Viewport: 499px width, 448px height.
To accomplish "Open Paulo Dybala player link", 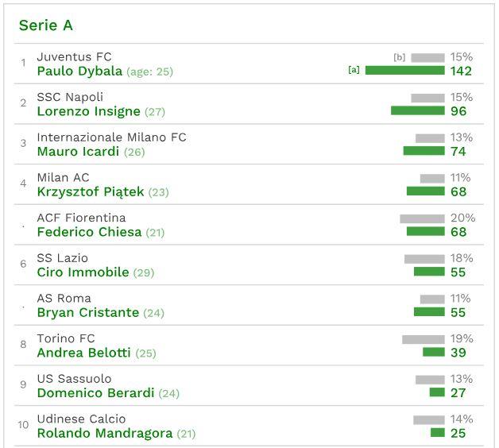I will [79, 71].
